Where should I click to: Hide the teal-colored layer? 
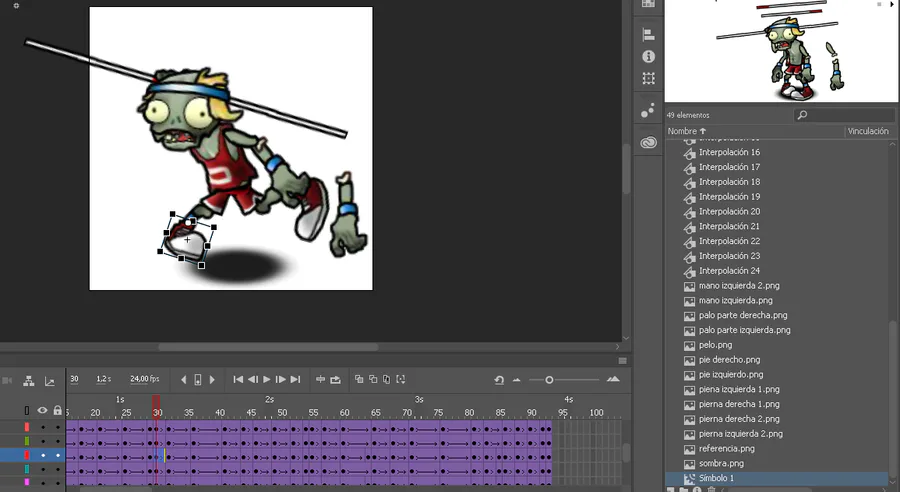(42, 470)
